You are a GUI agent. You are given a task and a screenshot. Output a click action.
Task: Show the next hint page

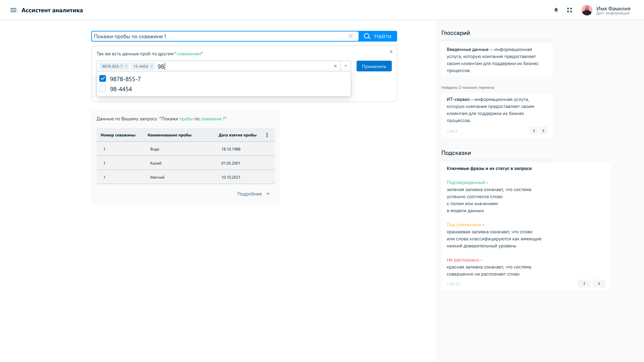(x=599, y=284)
